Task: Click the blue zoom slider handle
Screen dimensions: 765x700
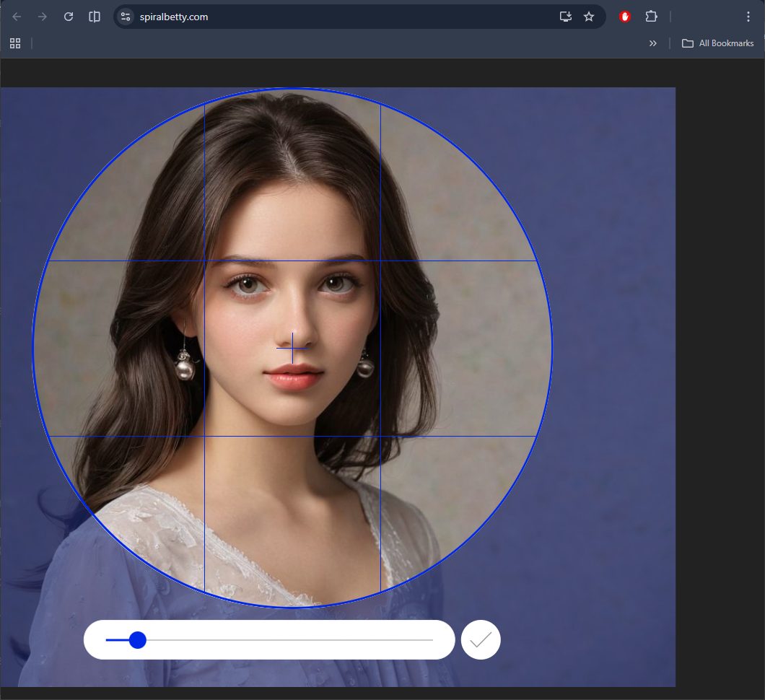Action: tap(137, 640)
